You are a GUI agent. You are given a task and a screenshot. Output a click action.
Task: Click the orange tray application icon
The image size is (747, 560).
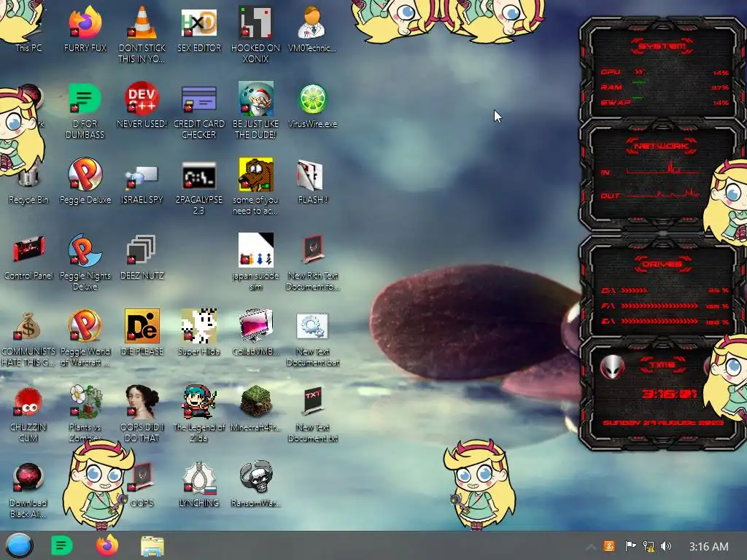(x=609, y=546)
